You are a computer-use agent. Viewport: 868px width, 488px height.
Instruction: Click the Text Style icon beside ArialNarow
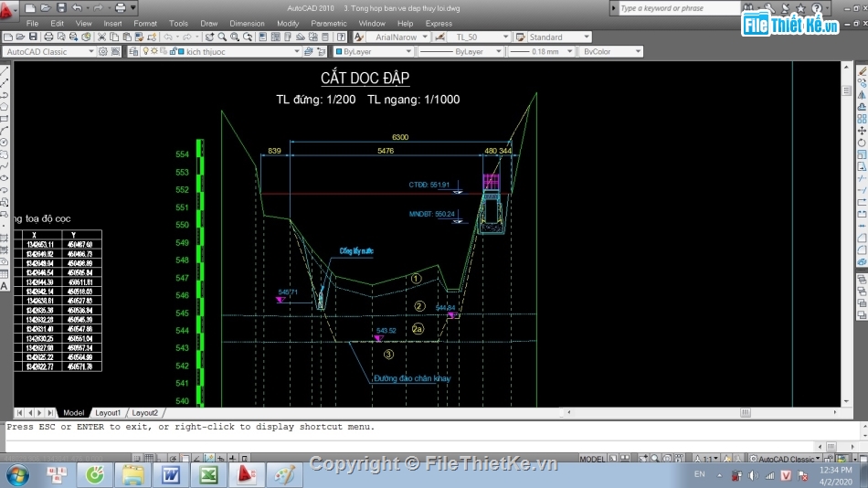[359, 37]
